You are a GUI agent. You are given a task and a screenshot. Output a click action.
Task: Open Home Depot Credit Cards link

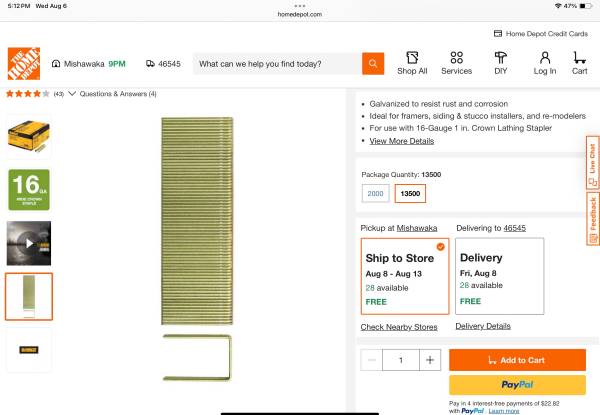(x=541, y=34)
